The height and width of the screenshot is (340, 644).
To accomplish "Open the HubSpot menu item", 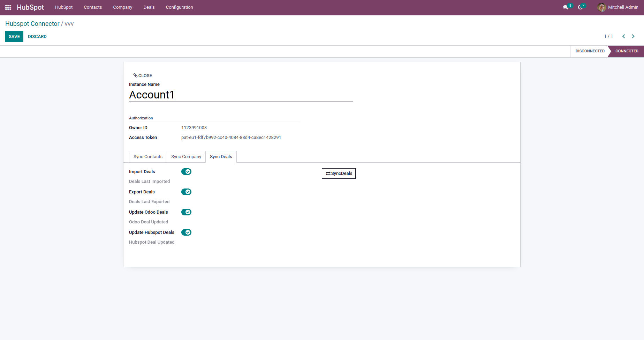I will coord(64,7).
